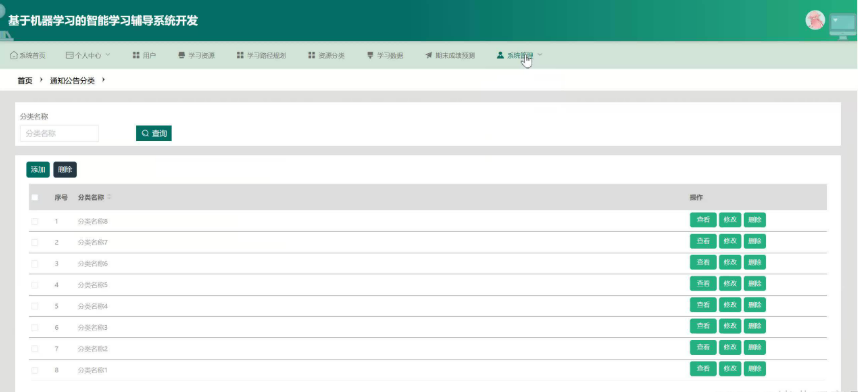Tick the checkbox for row 分类名称3
858x392 pixels.
click(35, 327)
